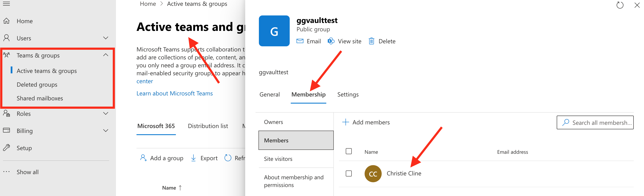
Task: Open the Setup wrench icon
Action: [x=6, y=148]
